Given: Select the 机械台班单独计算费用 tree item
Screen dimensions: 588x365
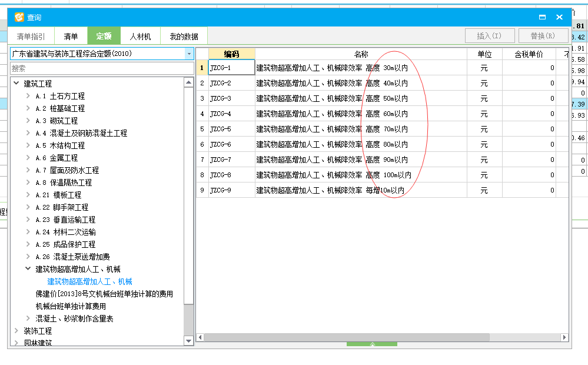Looking at the screenshot, I should click(x=71, y=307).
